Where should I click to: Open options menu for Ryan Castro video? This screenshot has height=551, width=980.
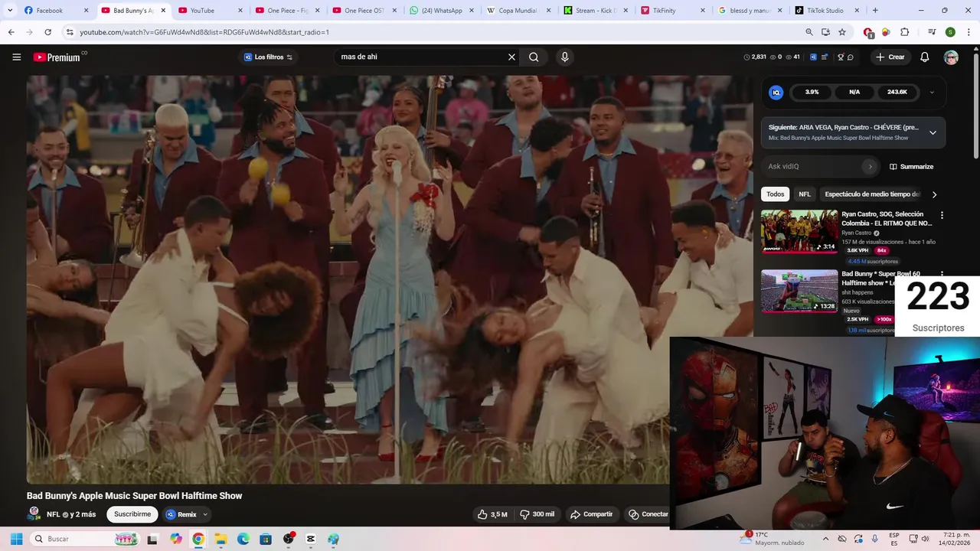(942, 216)
